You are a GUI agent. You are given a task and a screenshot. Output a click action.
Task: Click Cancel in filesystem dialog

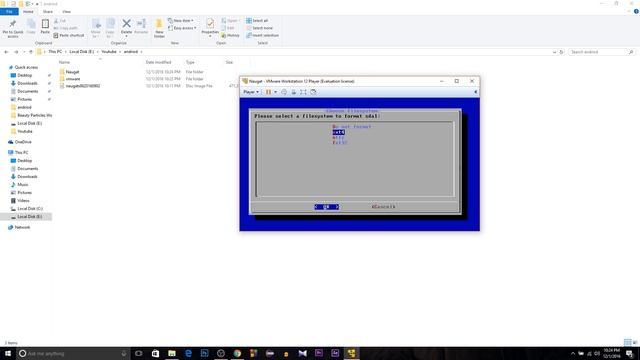(384, 207)
